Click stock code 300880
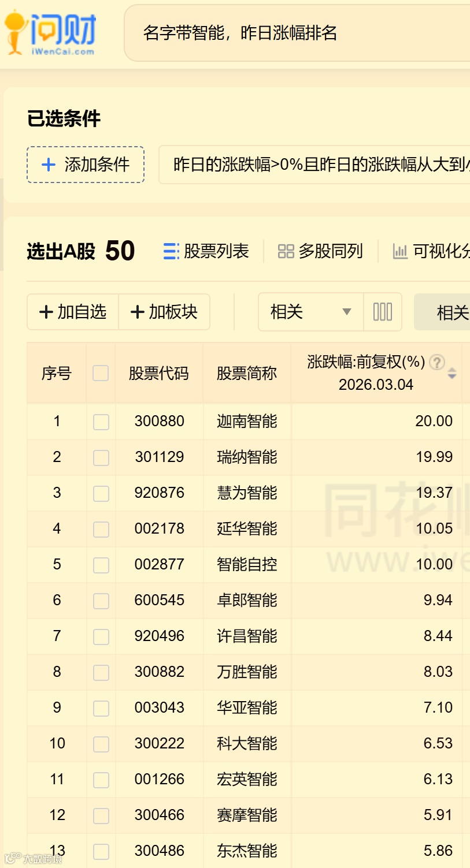This screenshot has height=868, width=470. pos(160,421)
